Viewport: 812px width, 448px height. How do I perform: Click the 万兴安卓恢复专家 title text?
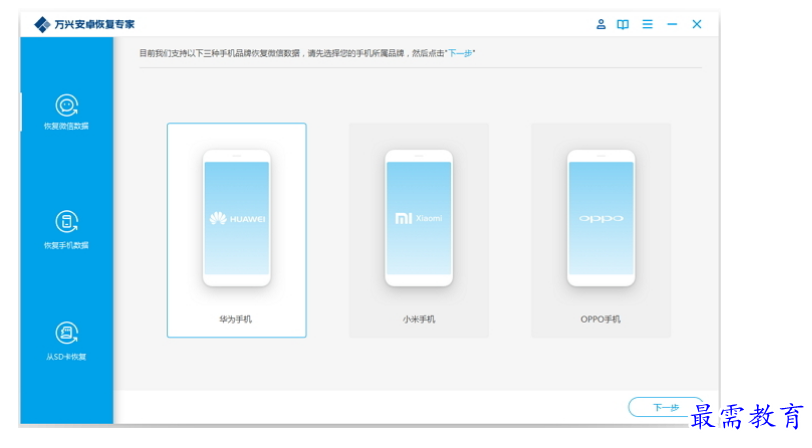[x=94, y=24]
